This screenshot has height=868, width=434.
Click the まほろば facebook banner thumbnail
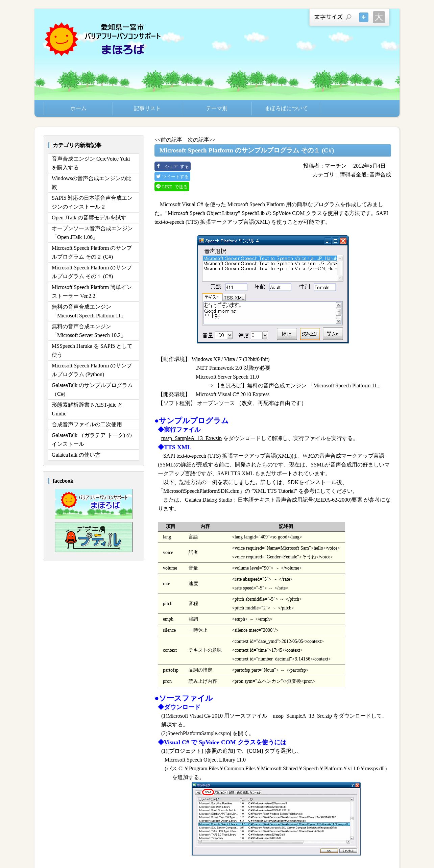coord(94,504)
